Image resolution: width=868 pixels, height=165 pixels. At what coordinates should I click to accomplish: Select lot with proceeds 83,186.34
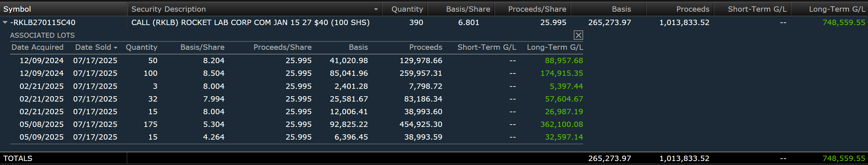pyautogui.click(x=297, y=99)
